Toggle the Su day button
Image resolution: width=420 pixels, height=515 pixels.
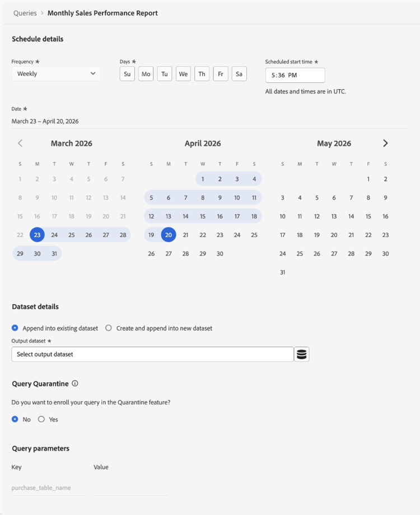[127, 74]
